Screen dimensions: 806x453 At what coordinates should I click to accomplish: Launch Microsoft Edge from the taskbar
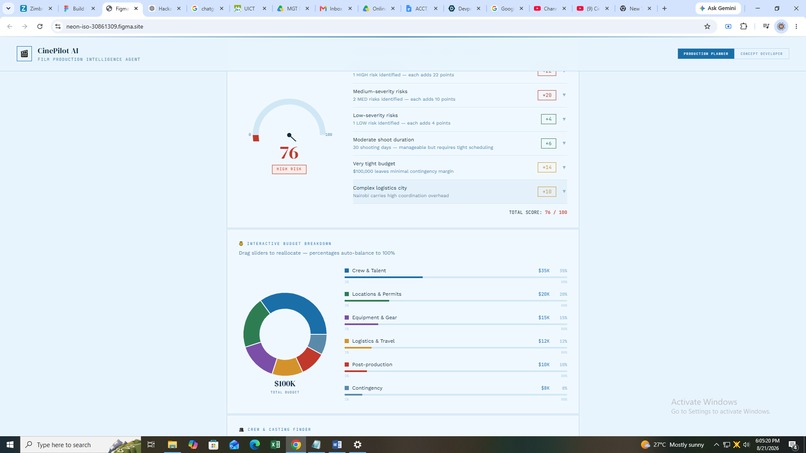[254, 445]
